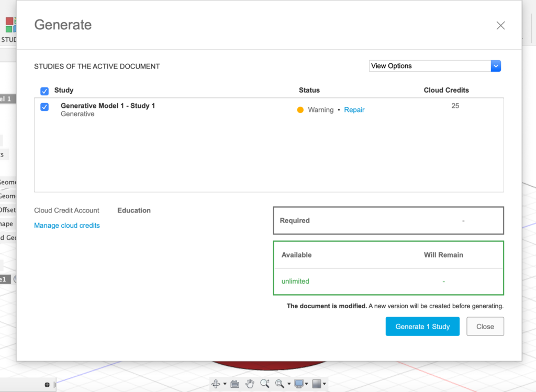Click the Generate 1 Study button
The width and height of the screenshot is (536, 392).
pyautogui.click(x=422, y=327)
